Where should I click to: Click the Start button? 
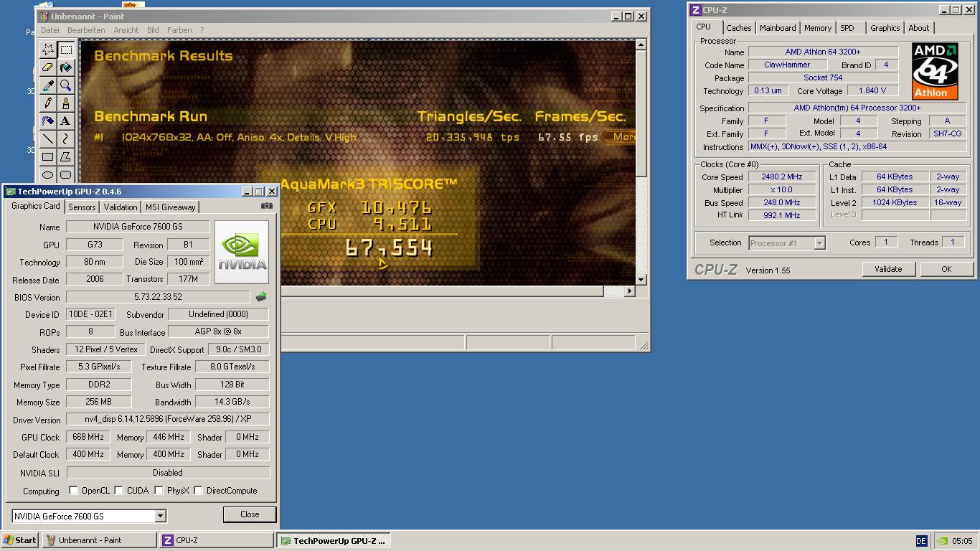pos(20,540)
